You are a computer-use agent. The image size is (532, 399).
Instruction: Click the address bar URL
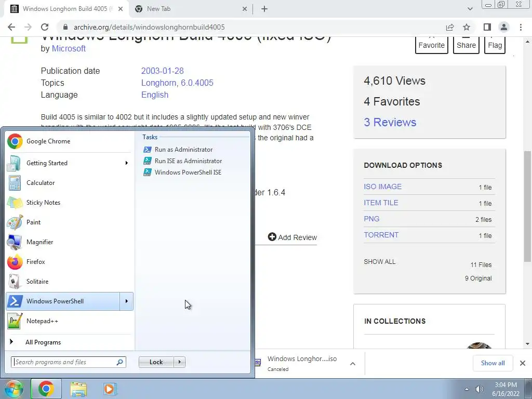click(x=149, y=27)
